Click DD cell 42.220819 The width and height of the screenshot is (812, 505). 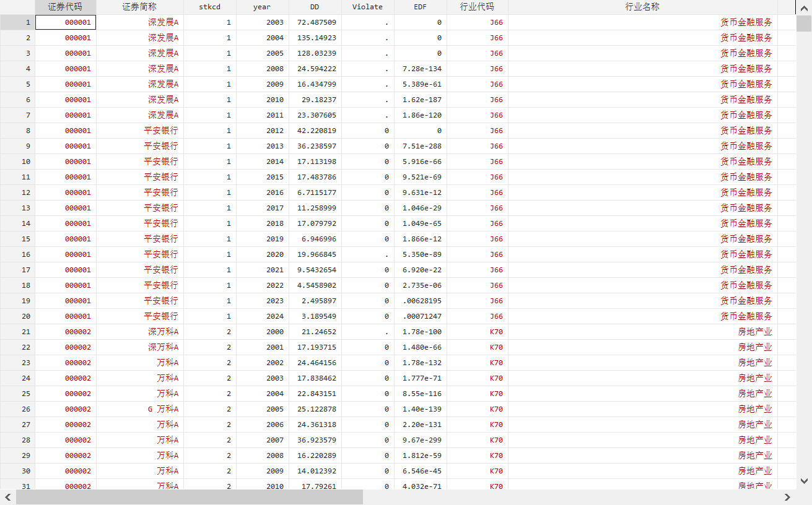pos(317,131)
